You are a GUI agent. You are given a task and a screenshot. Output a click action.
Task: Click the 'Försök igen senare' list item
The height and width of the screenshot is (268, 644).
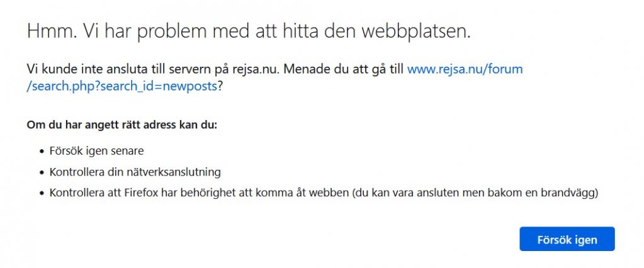[96, 151]
